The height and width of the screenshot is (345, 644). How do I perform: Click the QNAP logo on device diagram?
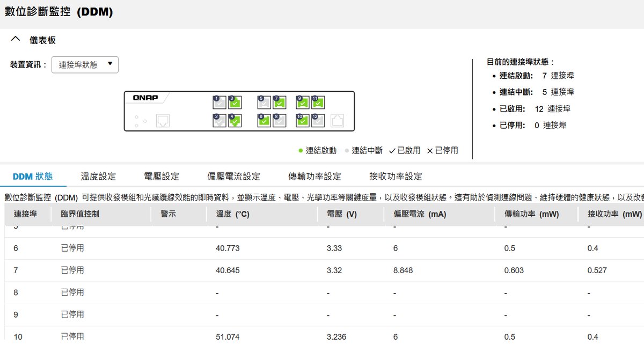point(145,98)
